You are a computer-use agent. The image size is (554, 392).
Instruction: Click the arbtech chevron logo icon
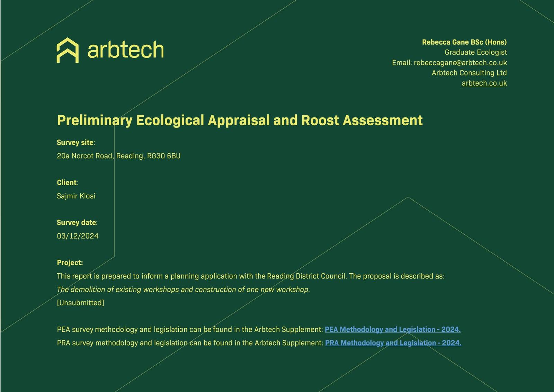tap(68, 50)
